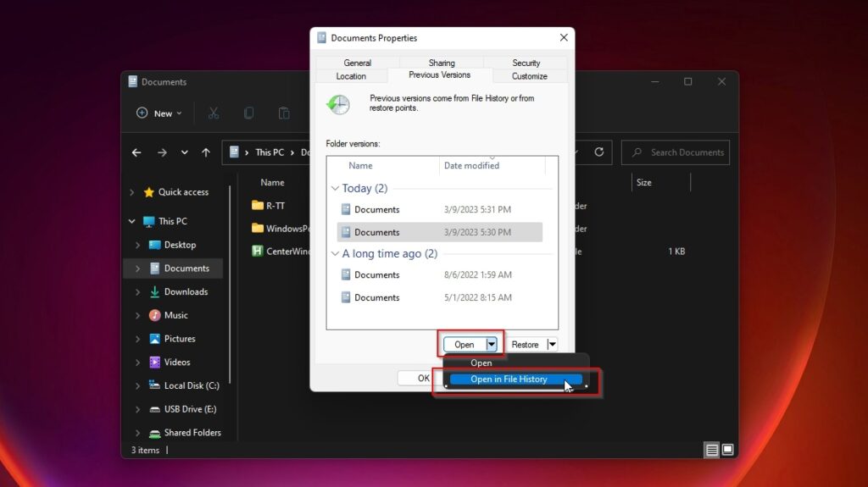868x487 pixels.
Task: Click the R-TT folder icon
Action: tap(258, 205)
